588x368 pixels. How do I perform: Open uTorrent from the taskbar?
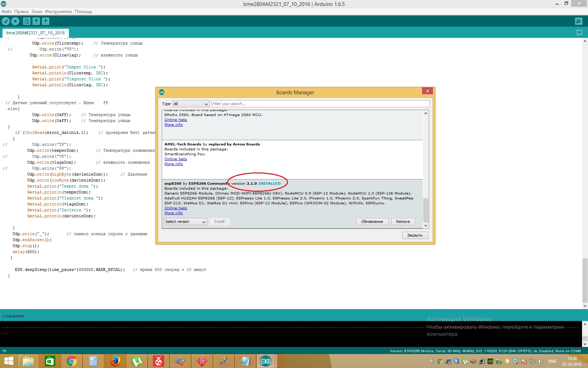[x=136, y=361]
